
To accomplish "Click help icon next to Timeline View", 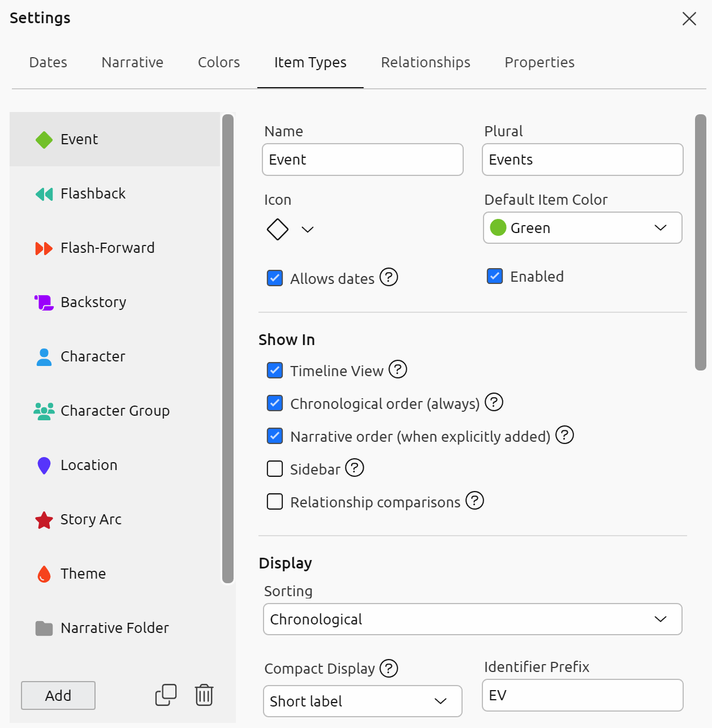I will 398,369.
